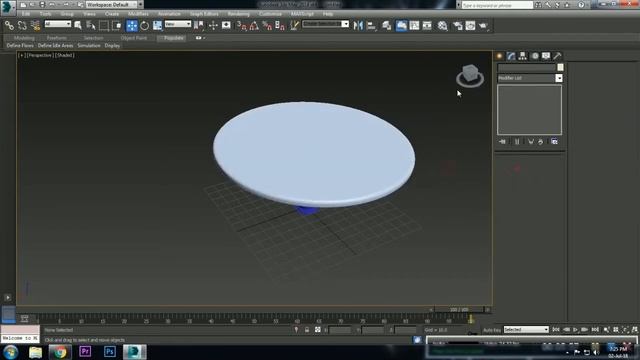Image resolution: width=640 pixels, height=360 pixels.
Task: Activate the Select and Scale tool
Action: [157, 26]
